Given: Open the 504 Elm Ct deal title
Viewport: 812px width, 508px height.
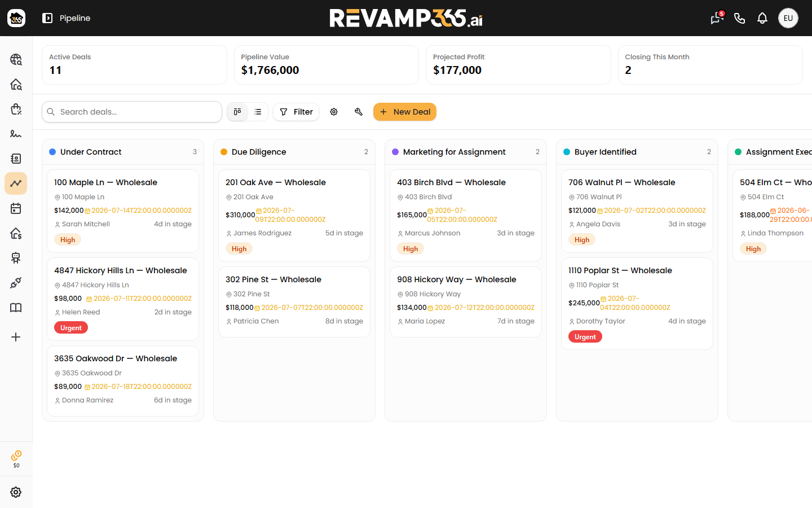Looking at the screenshot, I should coord(776,182).
